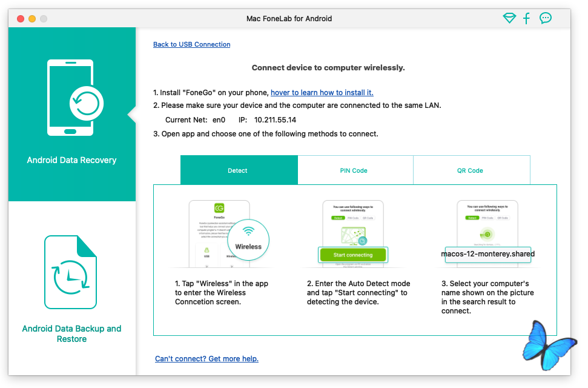Open the Android Data Backup and Restore icon
This screenshot has height=388, width=588.
click(71, 272)
